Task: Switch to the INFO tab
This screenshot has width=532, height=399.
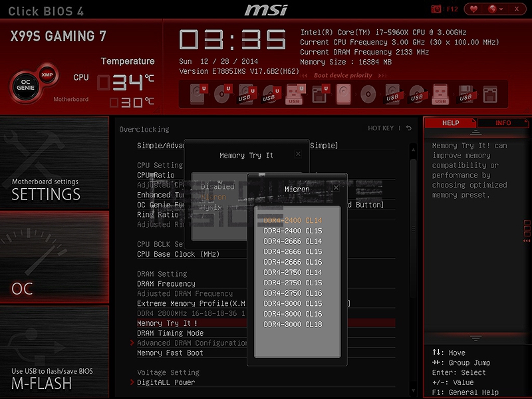Action: [x=503, y=123]
